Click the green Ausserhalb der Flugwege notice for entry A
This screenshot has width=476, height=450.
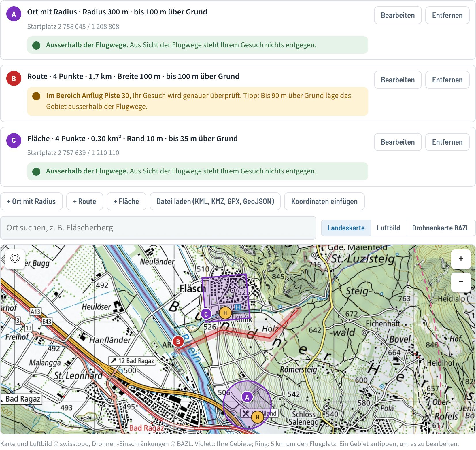click(x=198, y=45)
